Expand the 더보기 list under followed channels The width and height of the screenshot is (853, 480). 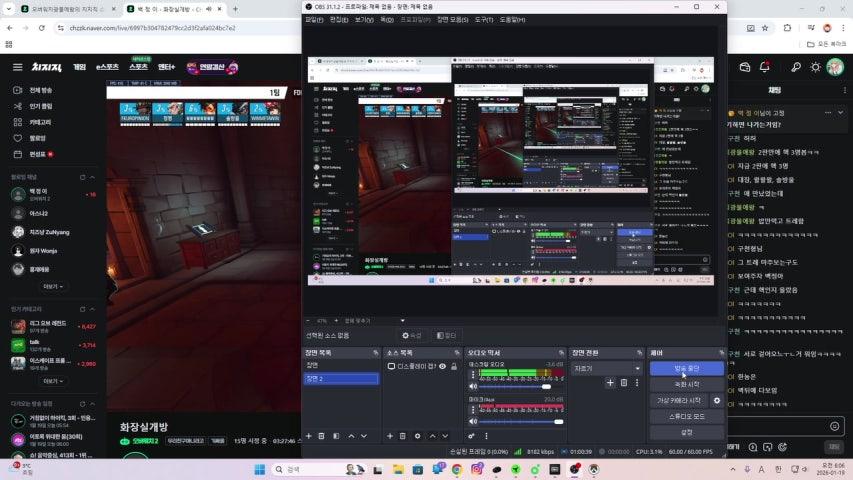pyautogui.click(x=50, y=286)
